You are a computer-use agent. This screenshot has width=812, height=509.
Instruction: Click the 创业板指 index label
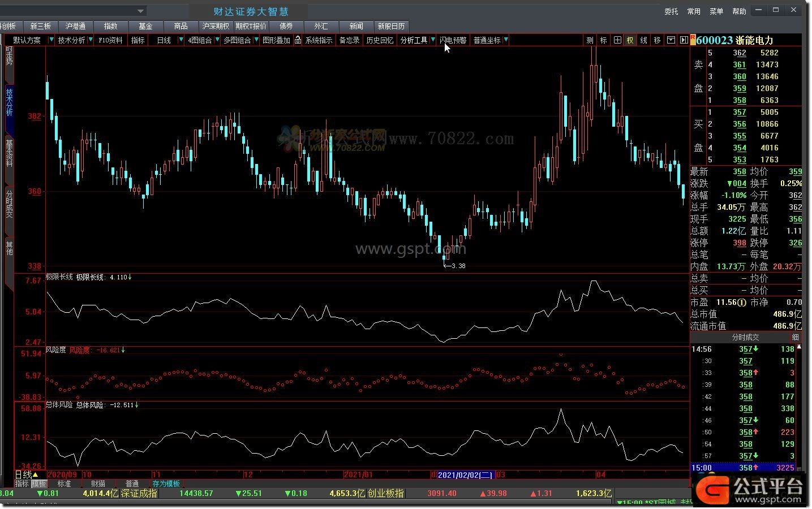pos(385,493)
